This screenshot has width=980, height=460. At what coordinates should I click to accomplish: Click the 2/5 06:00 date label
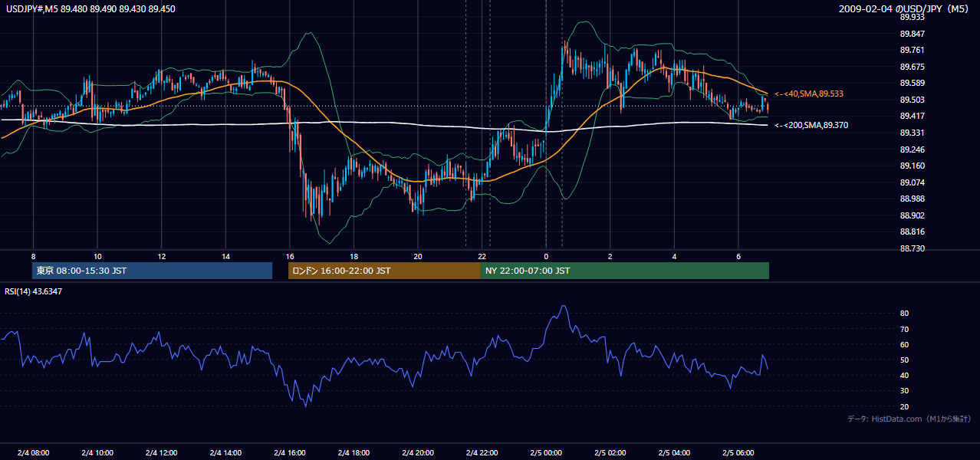[738, 452]
